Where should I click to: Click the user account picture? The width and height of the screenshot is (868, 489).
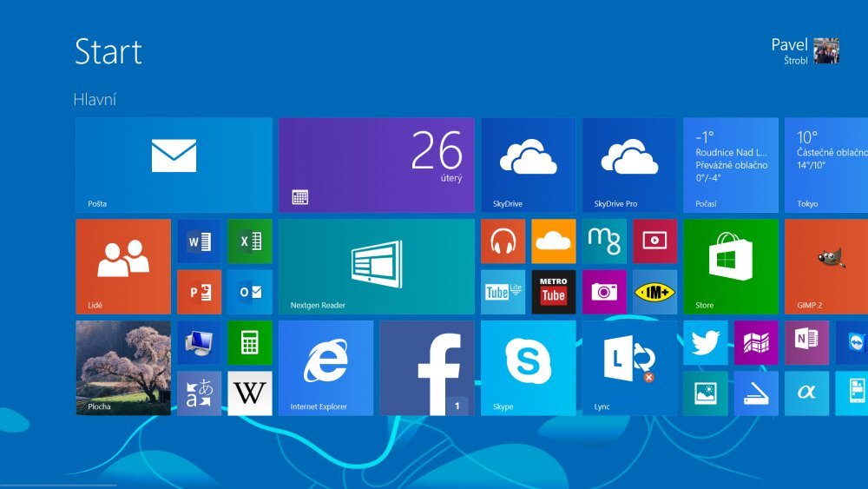pos(826,51)
